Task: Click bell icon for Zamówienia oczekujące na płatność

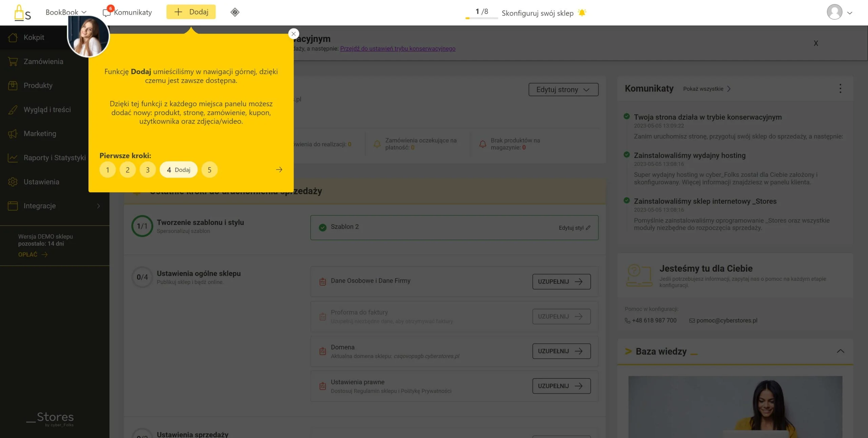Action: (377, 144)
